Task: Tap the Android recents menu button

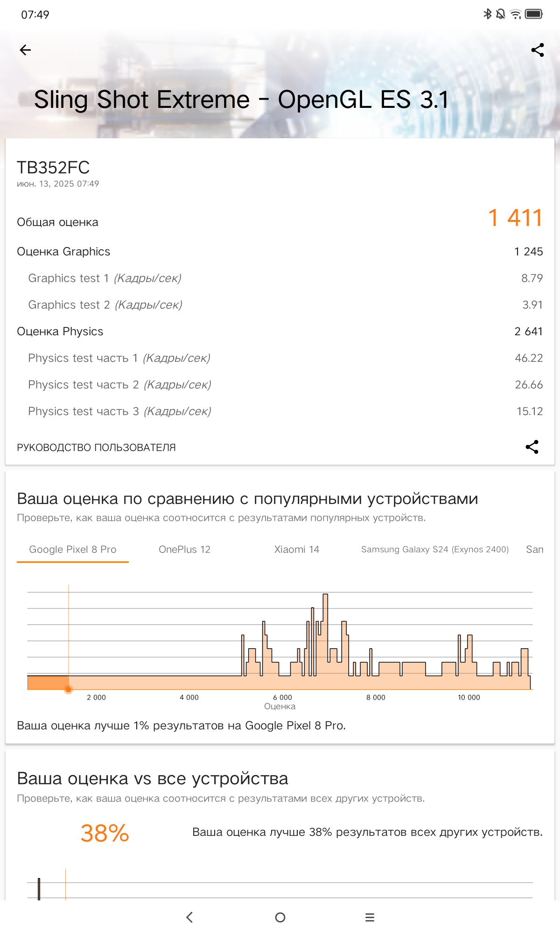Action: (x=370, y=917)
